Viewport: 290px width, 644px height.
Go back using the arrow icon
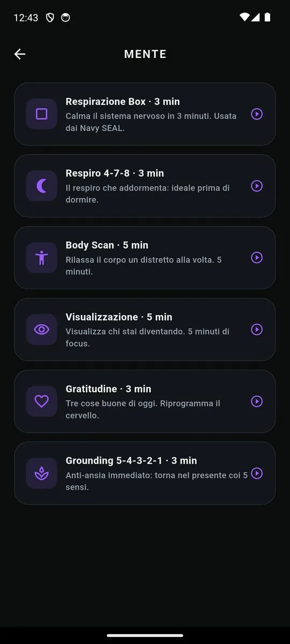tap(20, 54)
